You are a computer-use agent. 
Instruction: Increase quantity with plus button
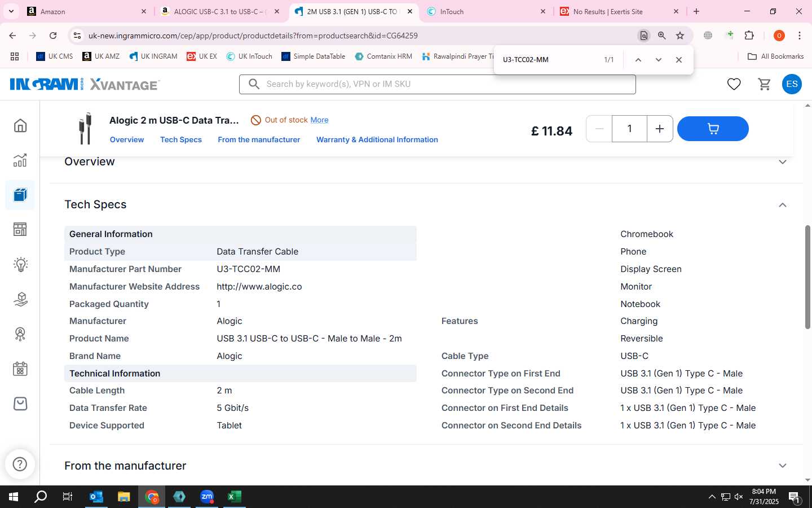[659, 129]
